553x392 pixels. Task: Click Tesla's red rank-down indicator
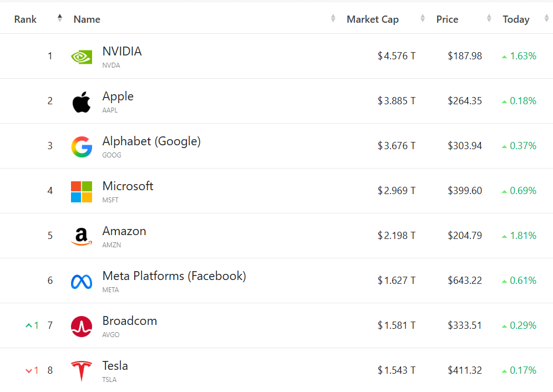click(32, 370)
